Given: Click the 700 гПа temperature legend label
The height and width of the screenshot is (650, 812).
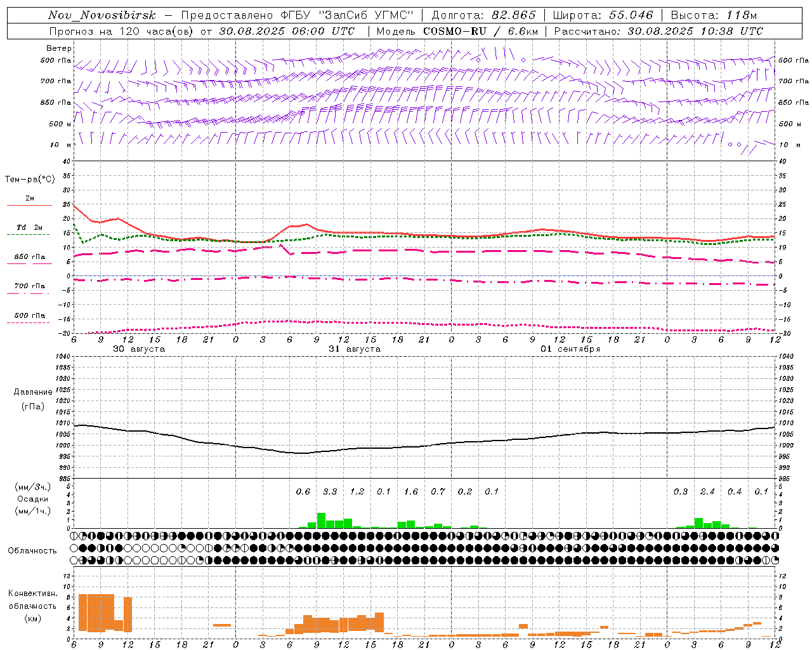Looking at the screenshot, I should [30, 286].
